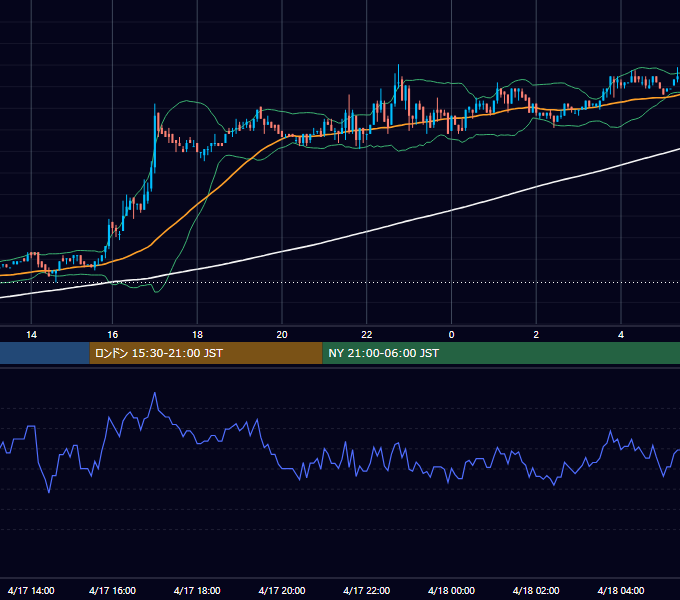Click the 4/17 20:00 date label
This screenshot has width=680, height=600.
coord(282,590)
